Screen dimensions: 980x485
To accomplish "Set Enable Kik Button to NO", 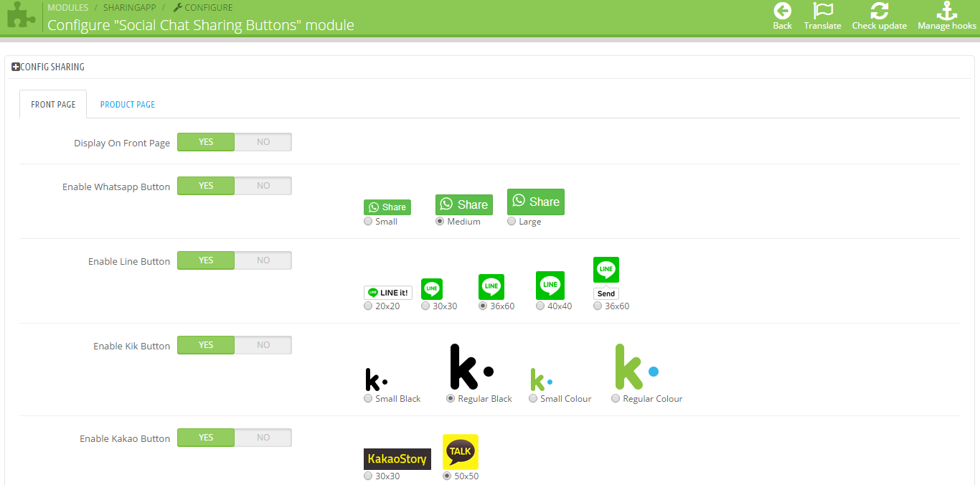I will [263, 345].
